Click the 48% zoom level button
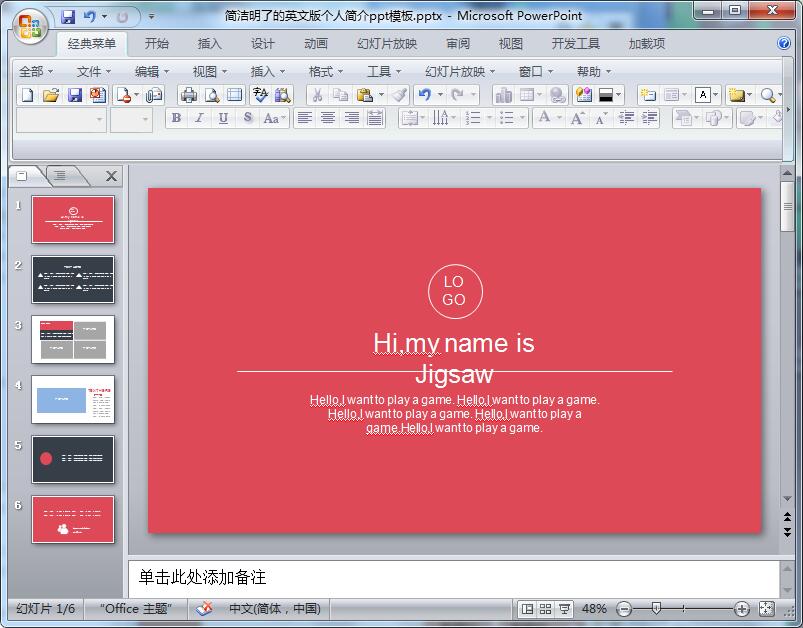This screenshot has width=803, height=628. point(594,609)
